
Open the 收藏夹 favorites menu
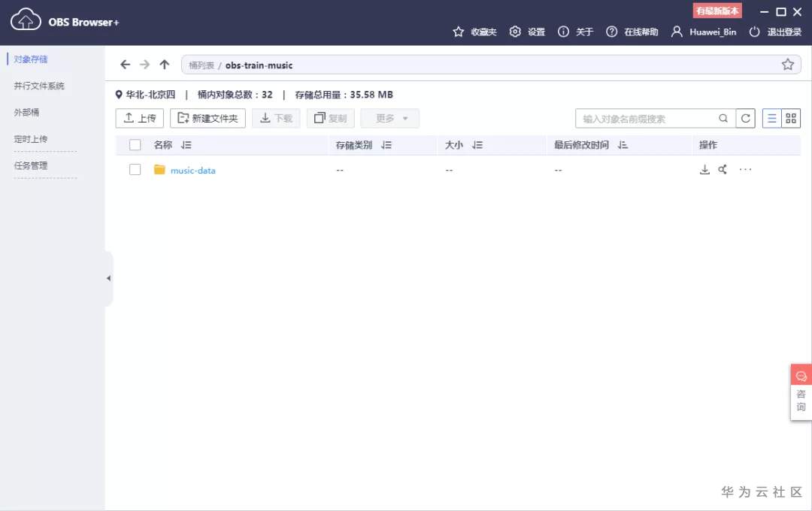point(474,32)
